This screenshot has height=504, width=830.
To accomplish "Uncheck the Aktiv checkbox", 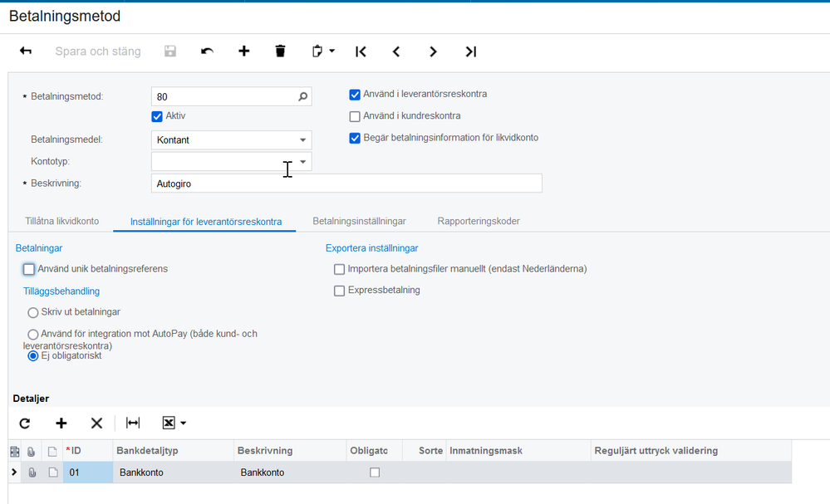I will click(157, 116).
